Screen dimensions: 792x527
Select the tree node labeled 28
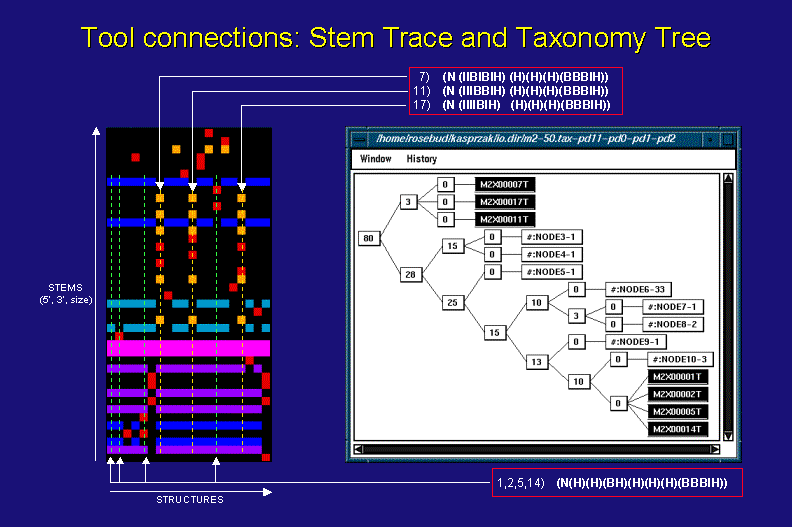click(x=410, y=274)
